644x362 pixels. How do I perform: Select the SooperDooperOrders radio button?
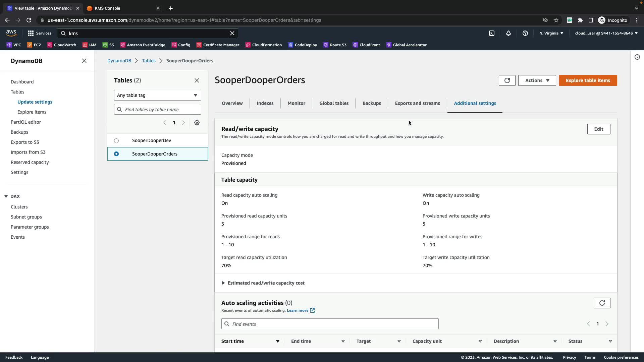coord(116,154)
